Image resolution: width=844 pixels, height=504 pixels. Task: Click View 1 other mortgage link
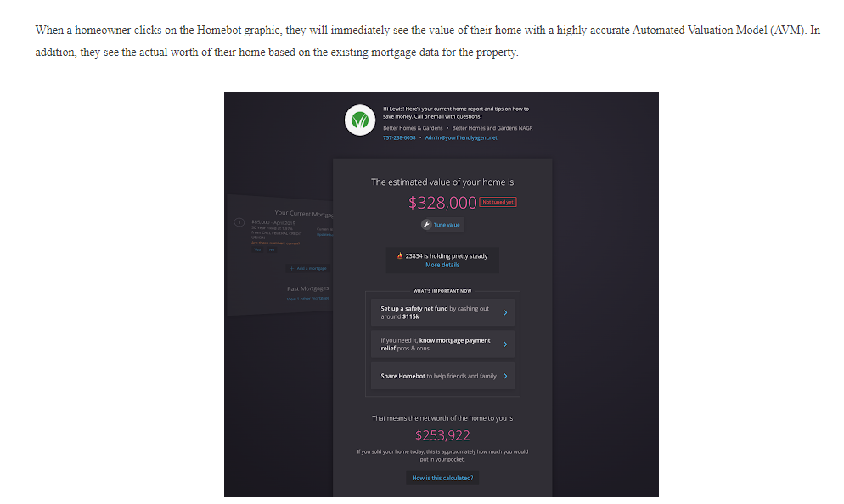coord(308,298)
